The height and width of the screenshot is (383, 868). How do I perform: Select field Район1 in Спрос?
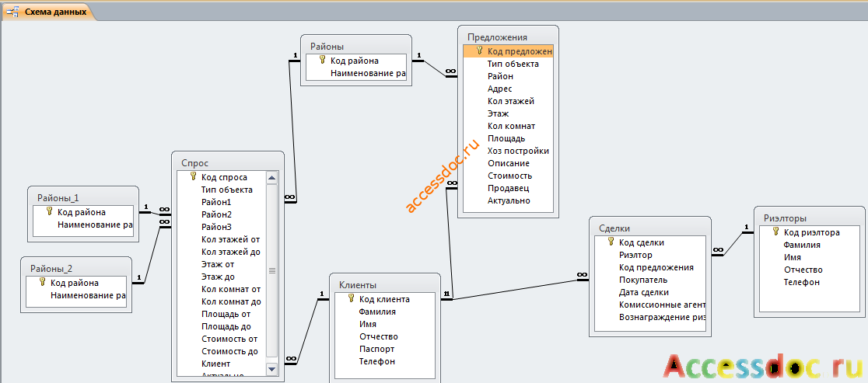(x=216, y=202)
